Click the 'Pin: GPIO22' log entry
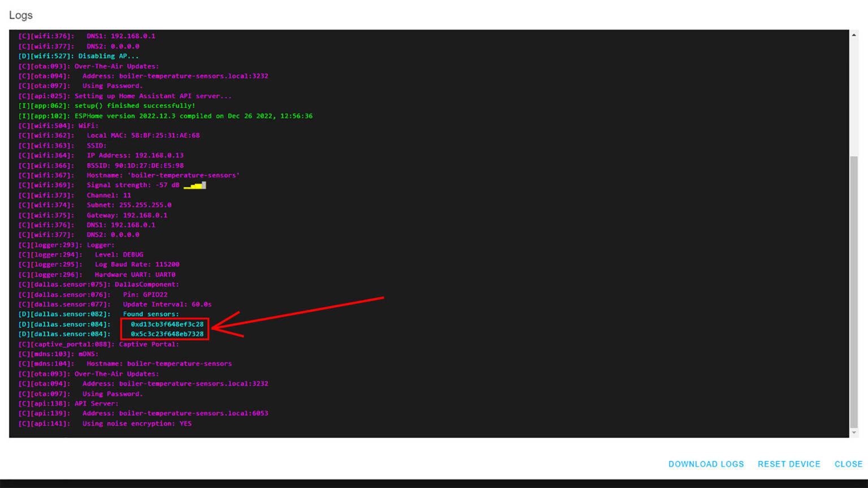868x488 pixels. tap(145, 294)
